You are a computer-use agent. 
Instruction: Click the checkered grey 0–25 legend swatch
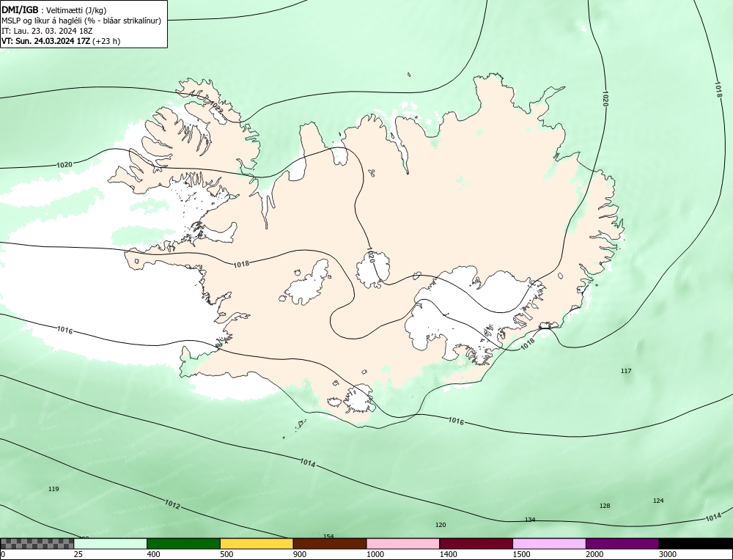click(x=37, y=544)
